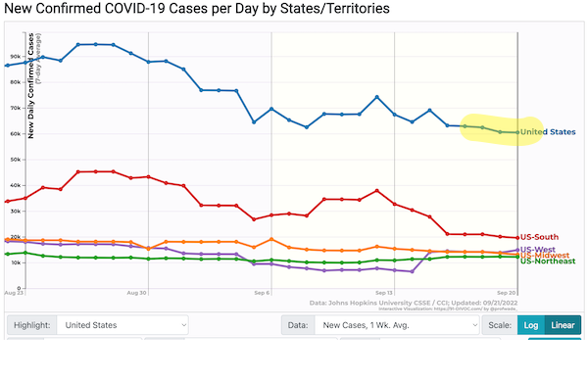Image resolution: width=588 pixels, height=380 pixels.
Task: Click the United States line label
Action: (x=548, y=132)
